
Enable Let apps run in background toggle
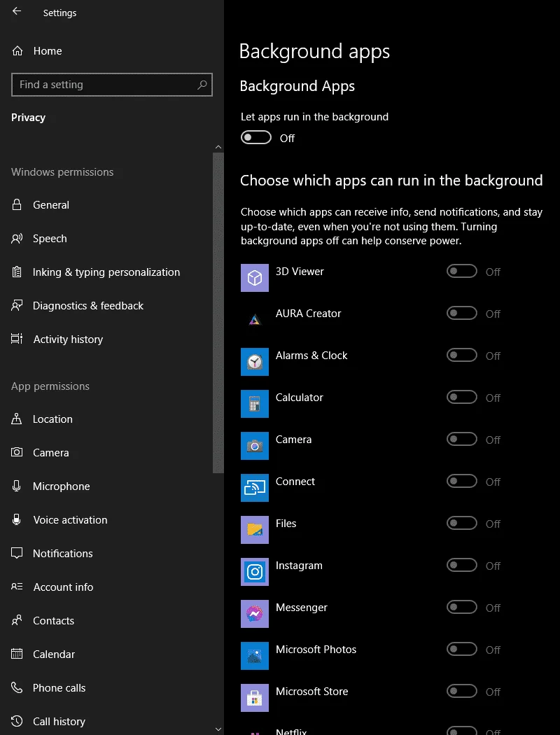(256, 137)
